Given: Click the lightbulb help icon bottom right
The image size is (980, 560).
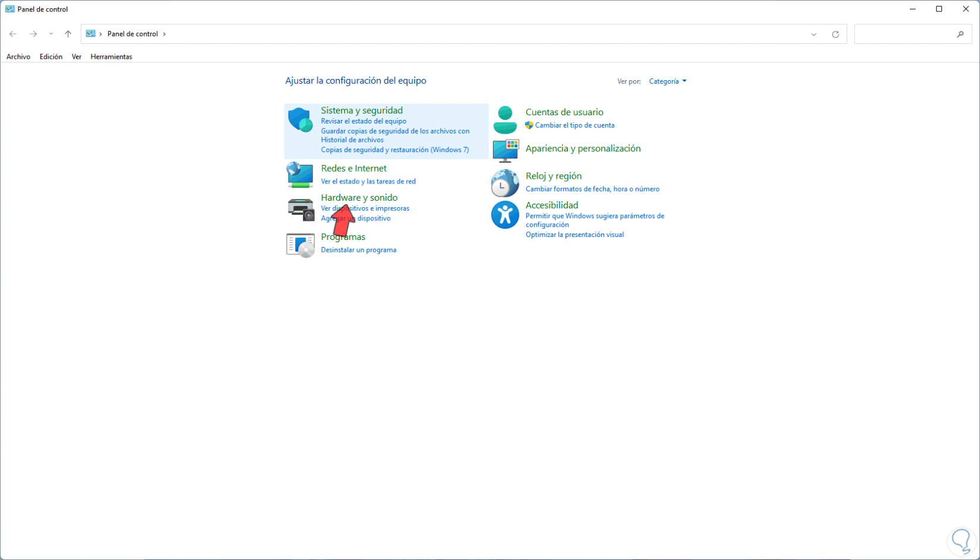Looking at the screenshot, I should [x=960, y=541].
